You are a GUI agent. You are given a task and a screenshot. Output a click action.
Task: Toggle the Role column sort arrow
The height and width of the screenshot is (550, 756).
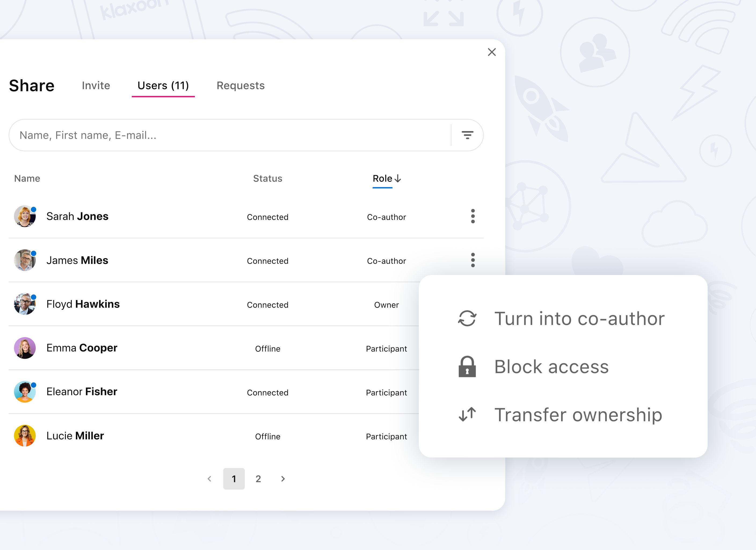pyautogui.click(x=398, y=178)
